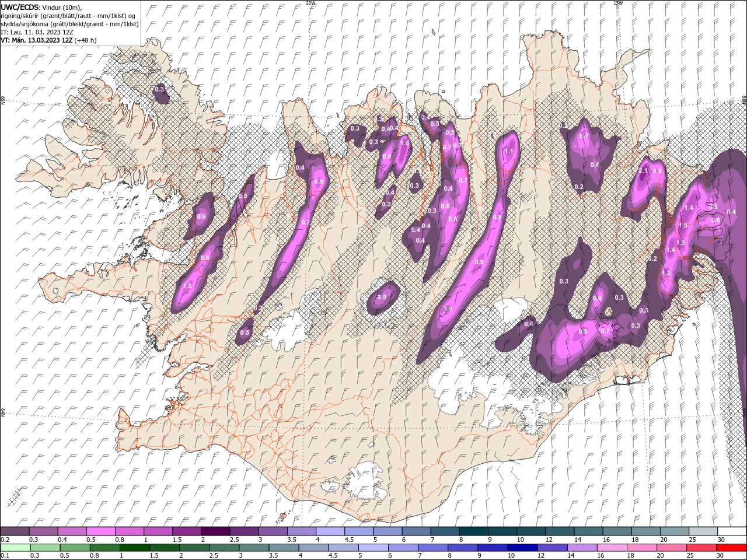
Task: Select the 2.5 swatch in the snow scale
Action: (x=245, y=531)
